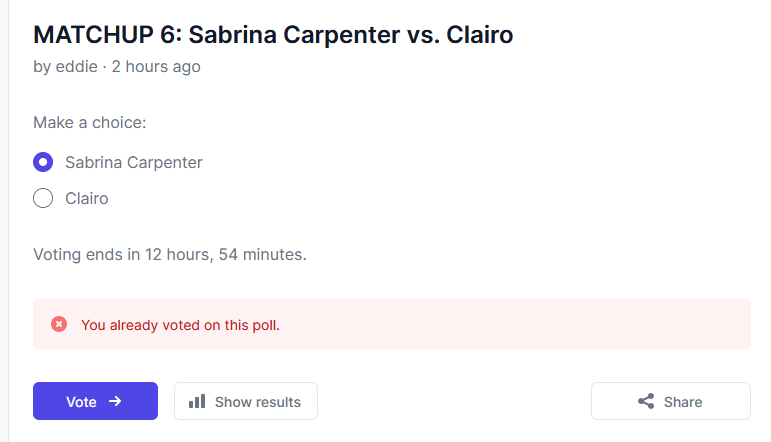This screenshot has width=771, height=442.
Task: Click the Share button
Action: [x=671, y=401]
